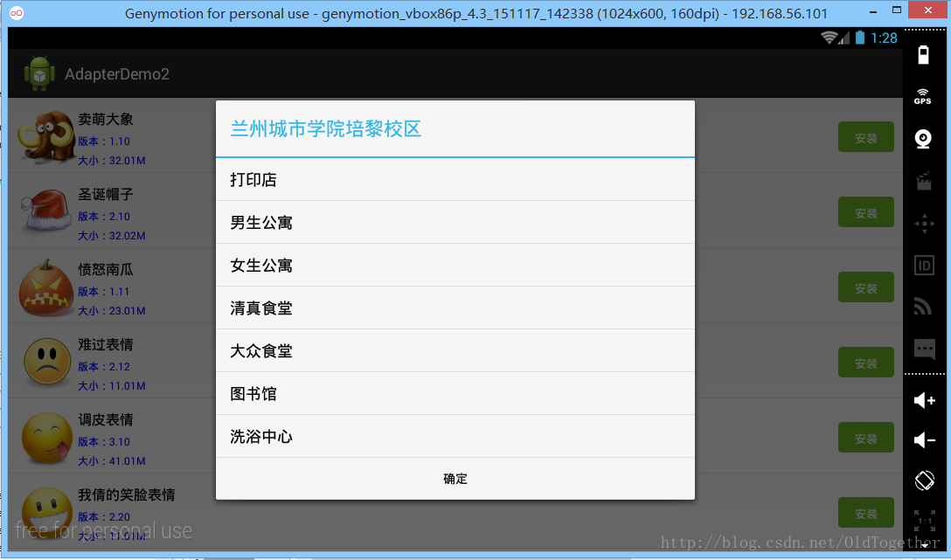This screenshot has height=560, width=951.
Task: Click the AdapterDemo2 Android app icon
Action: (39, 73)
